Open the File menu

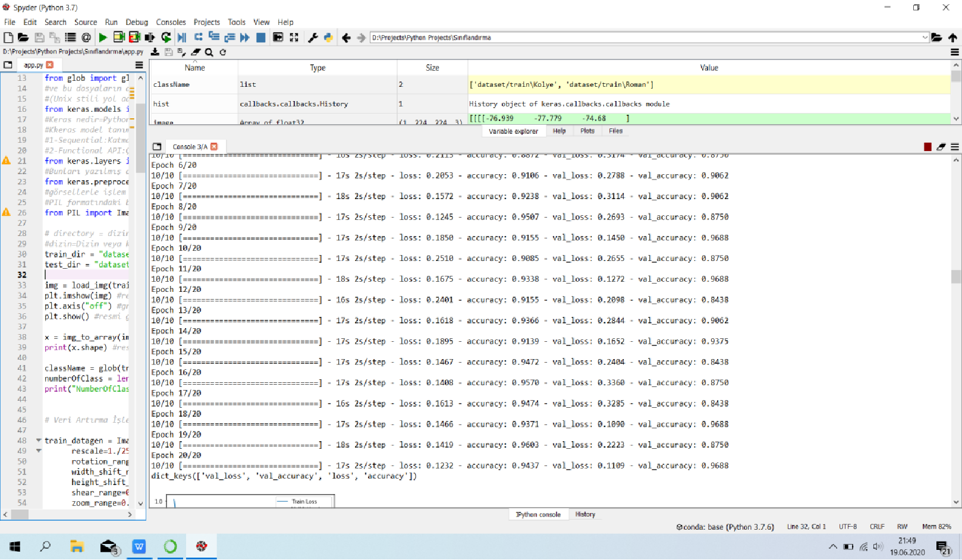pyautogui.click(x=10, y=22)
